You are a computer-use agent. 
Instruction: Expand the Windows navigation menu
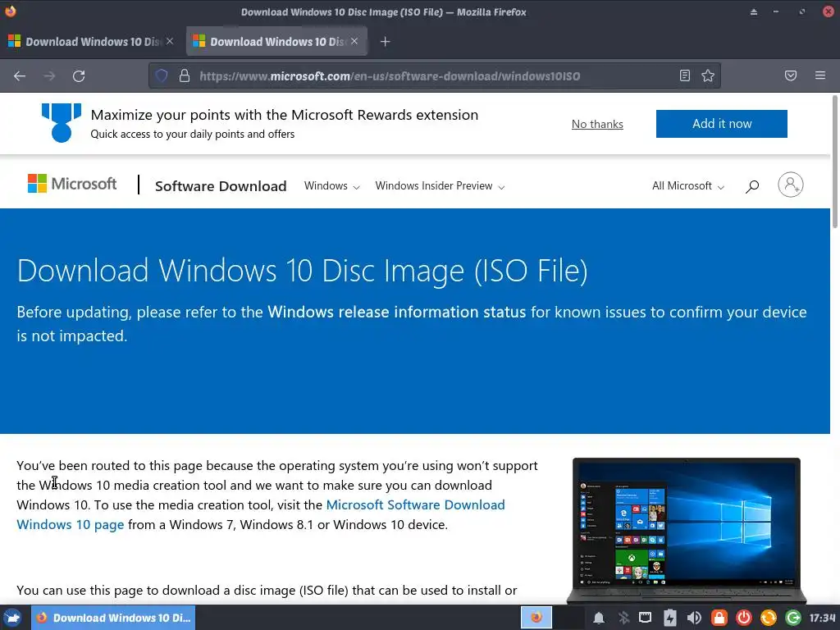[x=331, y=186]
